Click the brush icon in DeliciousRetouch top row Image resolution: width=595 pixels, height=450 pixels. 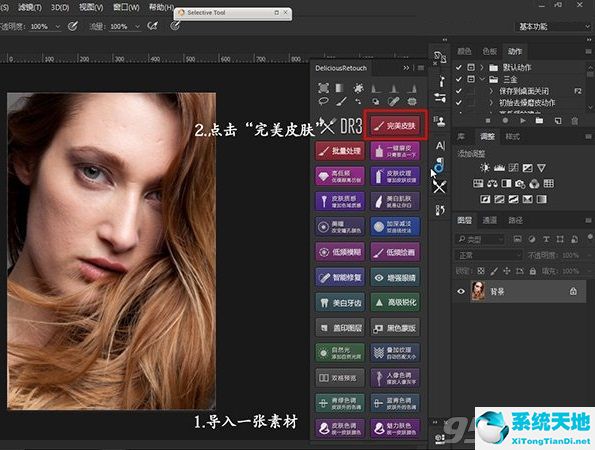(x=341, y=101)
